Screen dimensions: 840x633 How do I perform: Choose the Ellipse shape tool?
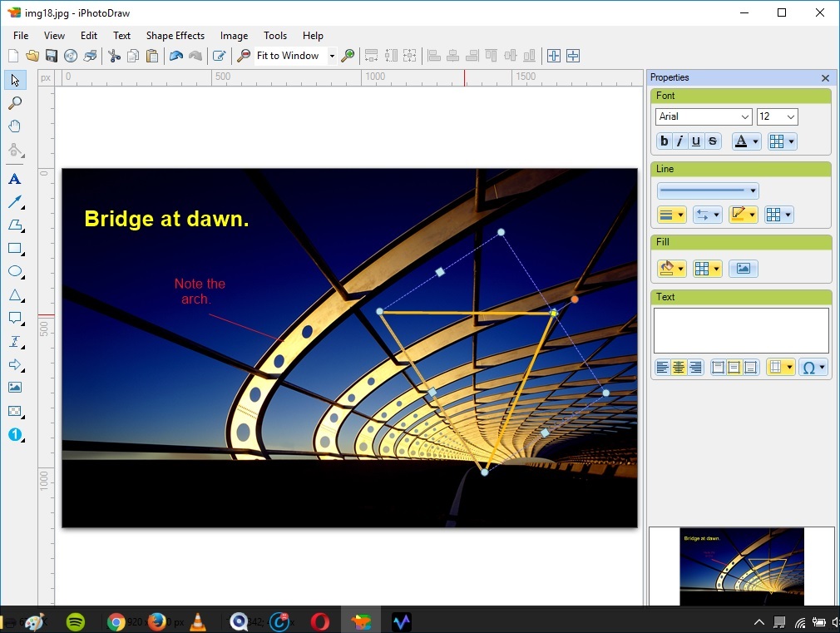point(14,271)
